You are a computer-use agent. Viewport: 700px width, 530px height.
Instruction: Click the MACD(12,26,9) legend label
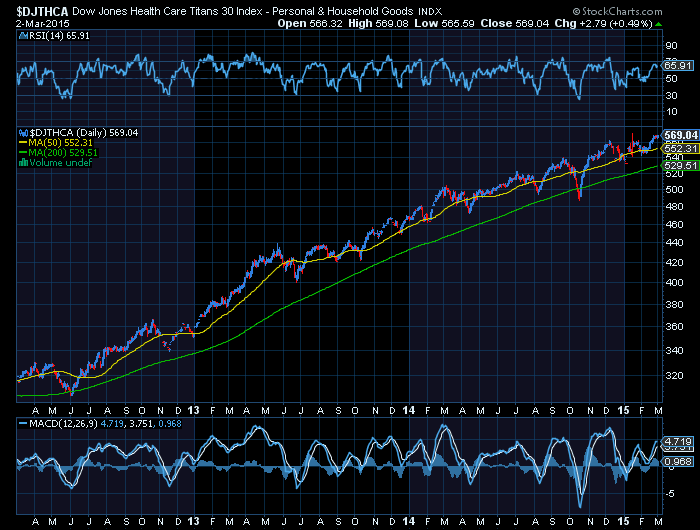coord(63,424)
